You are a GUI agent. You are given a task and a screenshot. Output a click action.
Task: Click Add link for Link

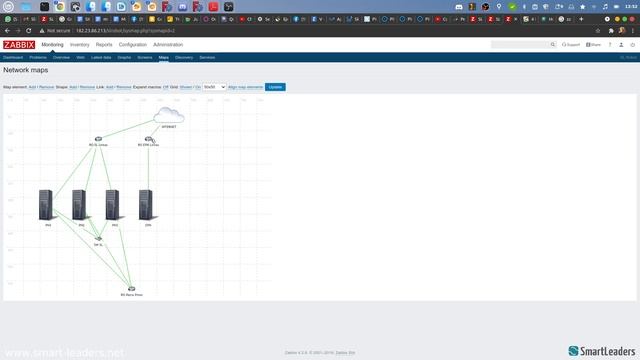(x=110, y=87)
